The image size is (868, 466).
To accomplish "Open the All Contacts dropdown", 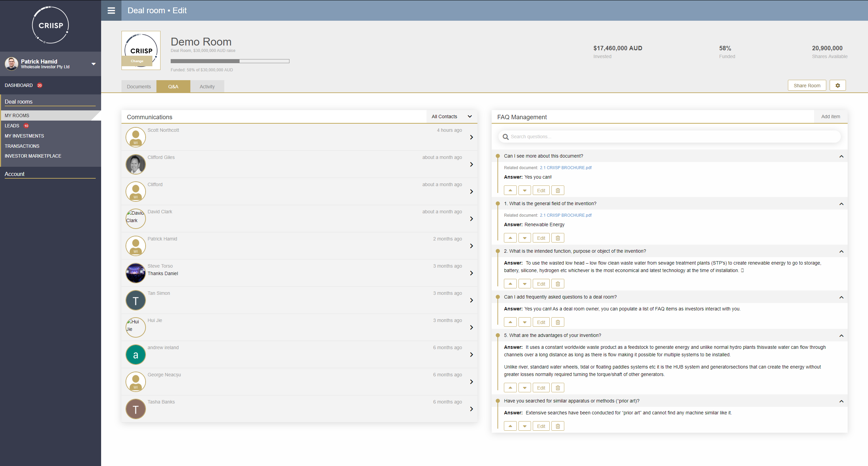I will 452,116.
